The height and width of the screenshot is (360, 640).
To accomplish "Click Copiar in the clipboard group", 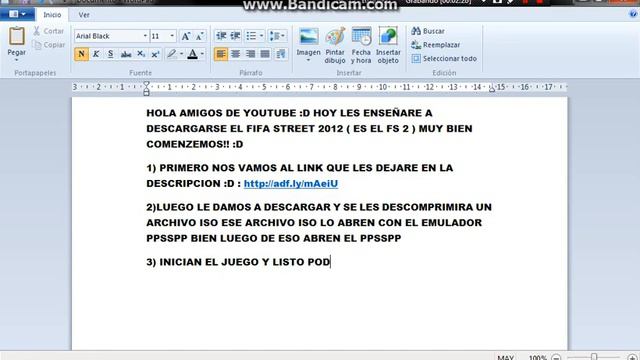I will click(49, 45).
